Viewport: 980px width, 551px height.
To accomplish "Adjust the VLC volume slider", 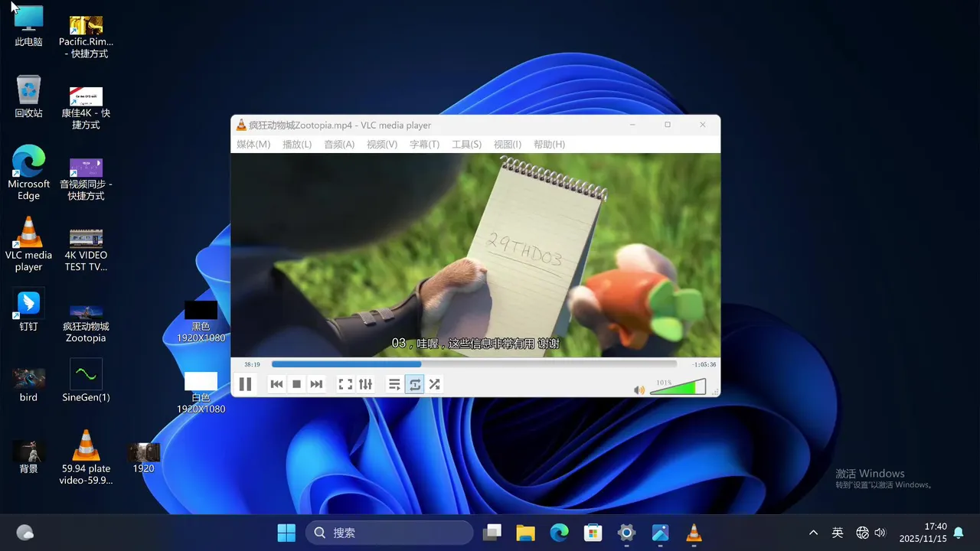I will click(678, 388).
